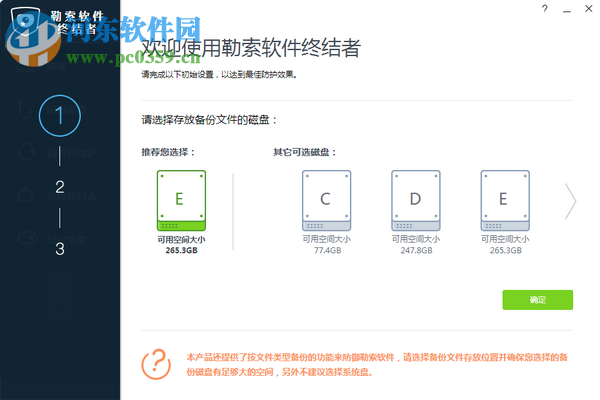Minimize the window
The image size is (600, 400).
[567, 10]
